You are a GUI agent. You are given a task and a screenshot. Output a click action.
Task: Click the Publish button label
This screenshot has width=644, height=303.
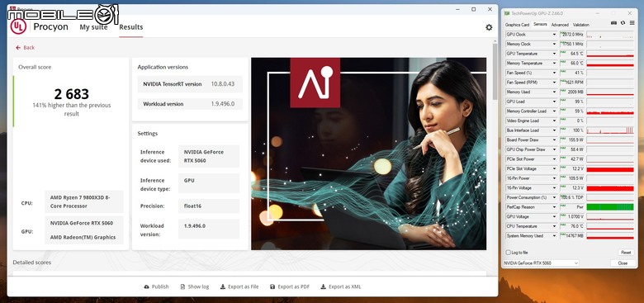160,286
